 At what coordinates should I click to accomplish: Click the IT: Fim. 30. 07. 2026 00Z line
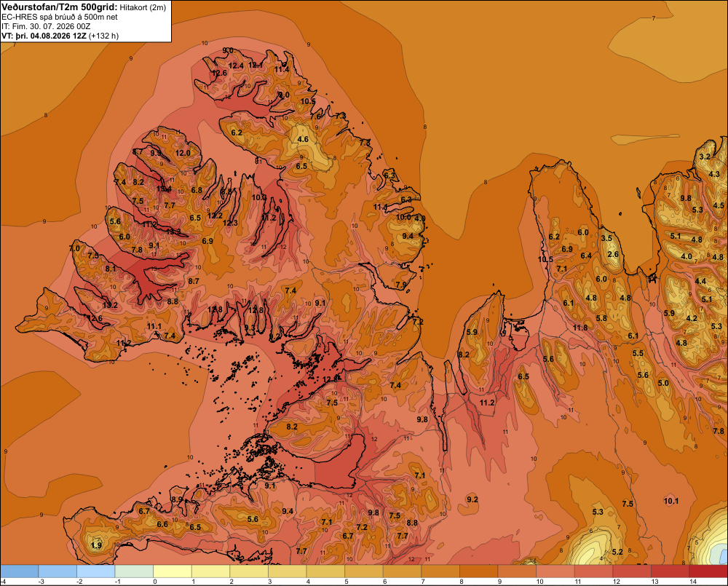pyautogui.click(x=46, y=26)
